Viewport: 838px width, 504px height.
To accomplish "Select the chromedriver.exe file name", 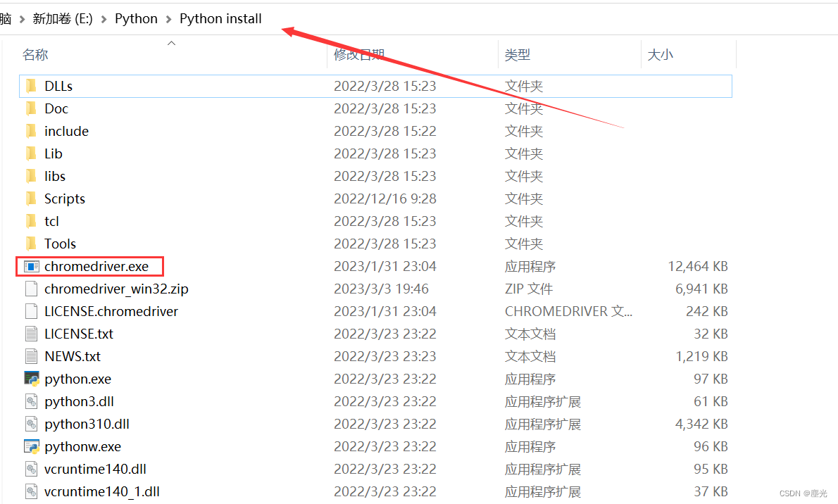I will [96, 266].
